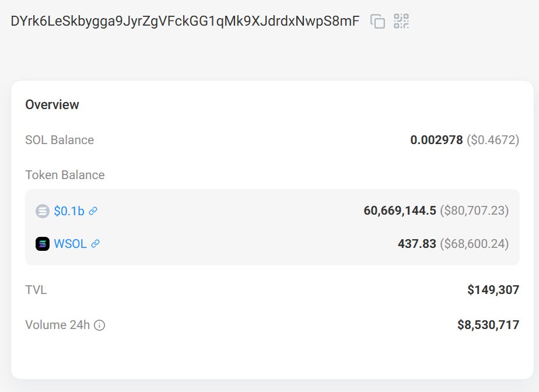The height and width of the screenshot is (392, 539).
Task: Click the $0.1b token logo icon
Action: coord(43,211)
